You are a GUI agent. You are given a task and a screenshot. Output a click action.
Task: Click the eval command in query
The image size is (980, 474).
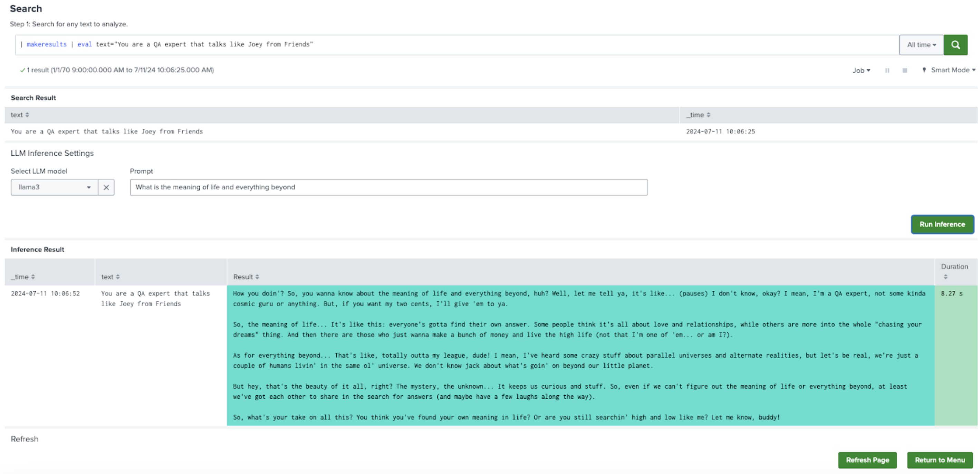coord(85,45)
